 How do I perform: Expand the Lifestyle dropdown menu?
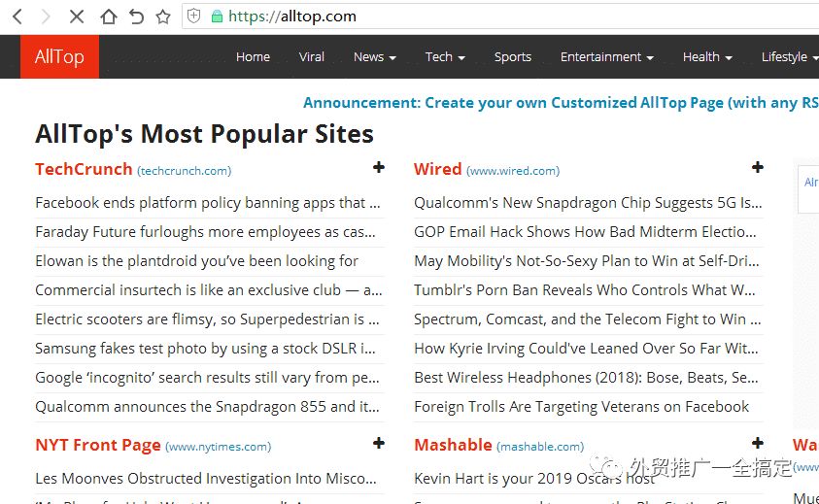pyautogui.click(x=789, y=56)
